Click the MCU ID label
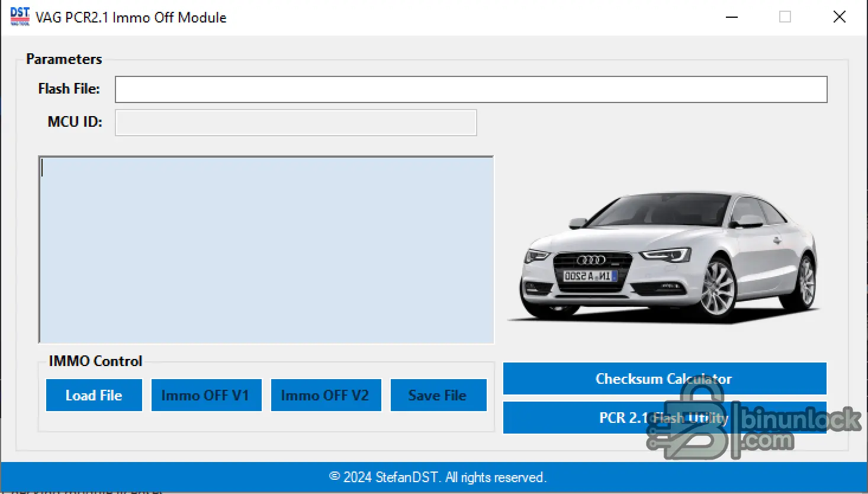The height and width of the screenshot is (494, 868). point(75,122)
